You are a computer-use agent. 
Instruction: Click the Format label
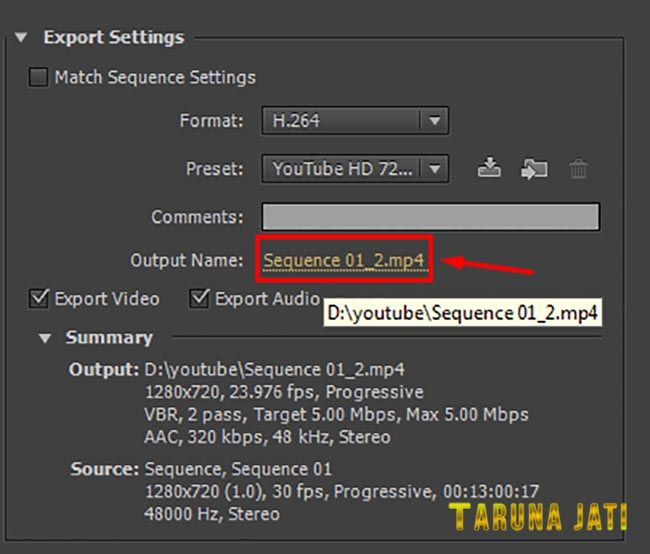[211, 121]
